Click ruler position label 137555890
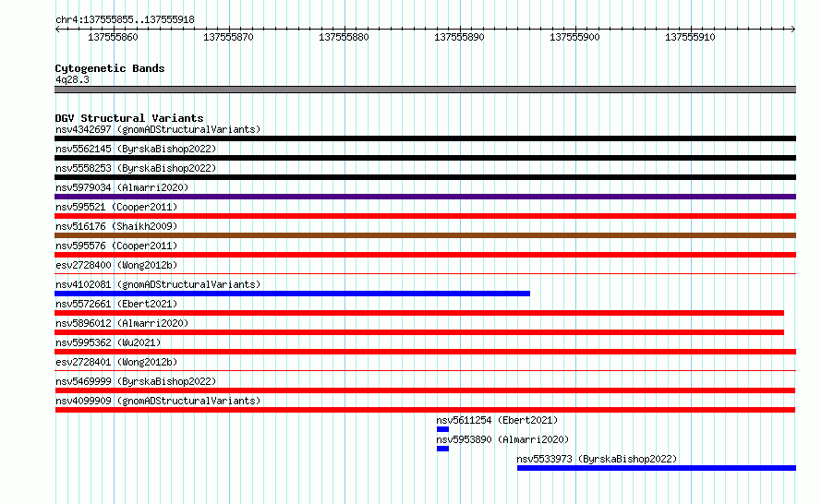This screenshot has width=822, height=504. pyautogui.click(x=459, y=37)
